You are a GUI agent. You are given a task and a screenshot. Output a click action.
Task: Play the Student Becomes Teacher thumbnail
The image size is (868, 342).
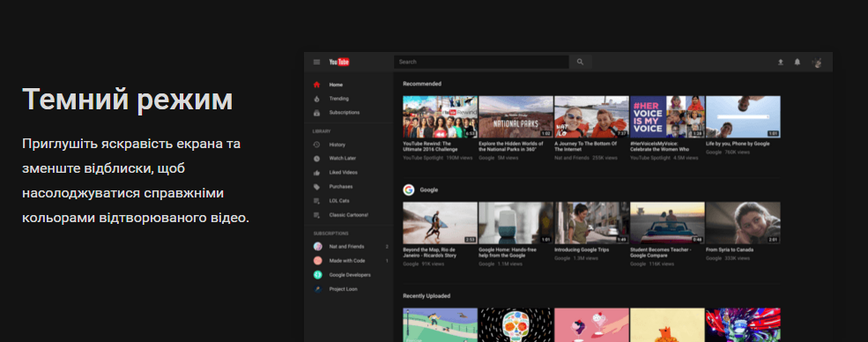click(667, 223)
